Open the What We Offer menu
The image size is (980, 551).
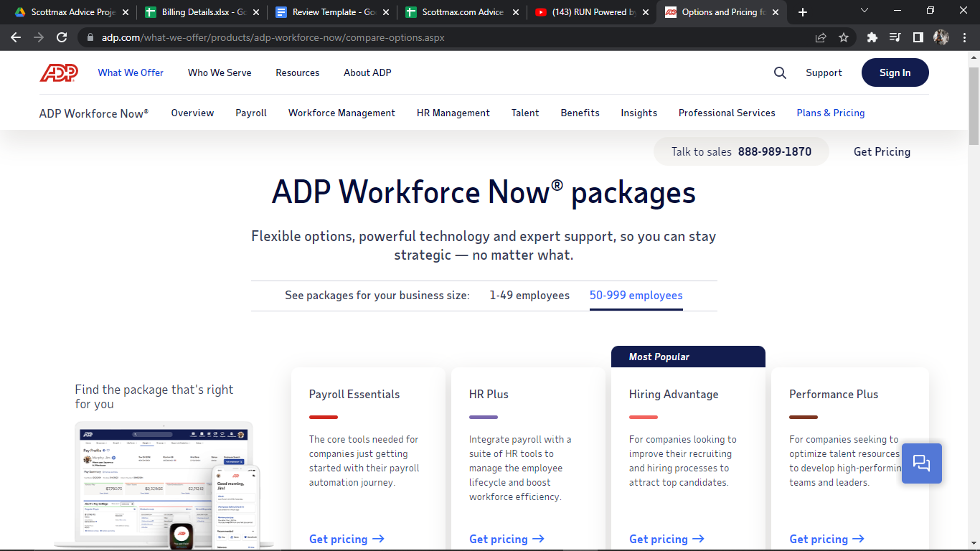(x=131, y=72)
